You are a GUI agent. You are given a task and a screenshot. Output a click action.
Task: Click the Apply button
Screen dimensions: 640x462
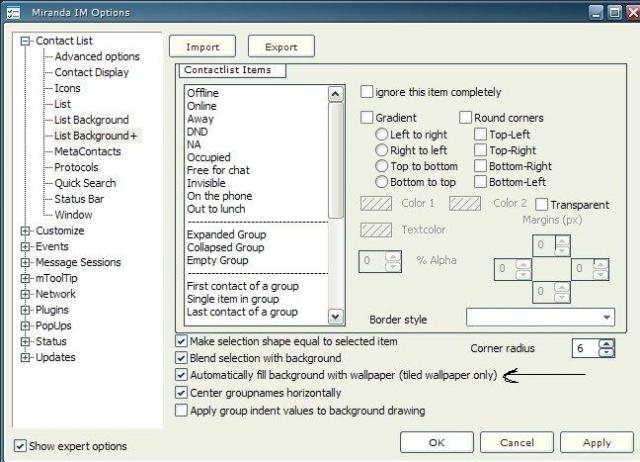(597, 442)
